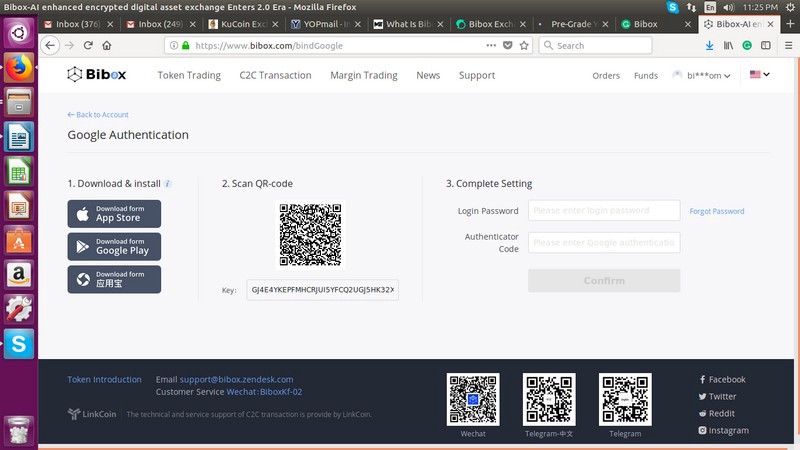The height and width of the screenshot is (450, 800).
Task: Select the Key text field
Action: 322,290
